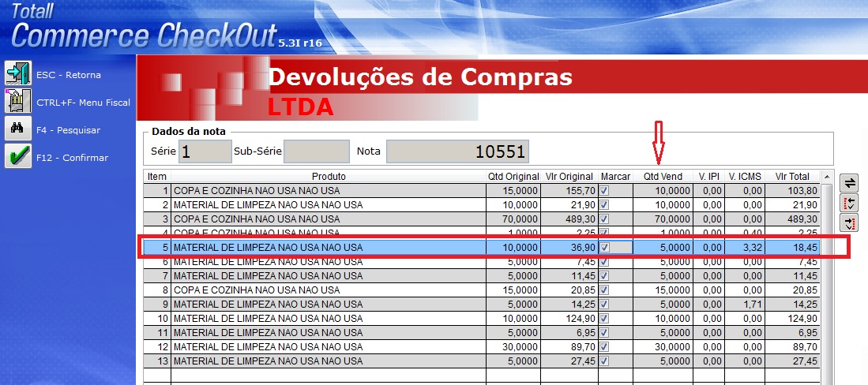Toggle Marcar checkbox for item 2
868x385 pixels.
point(605,204)
